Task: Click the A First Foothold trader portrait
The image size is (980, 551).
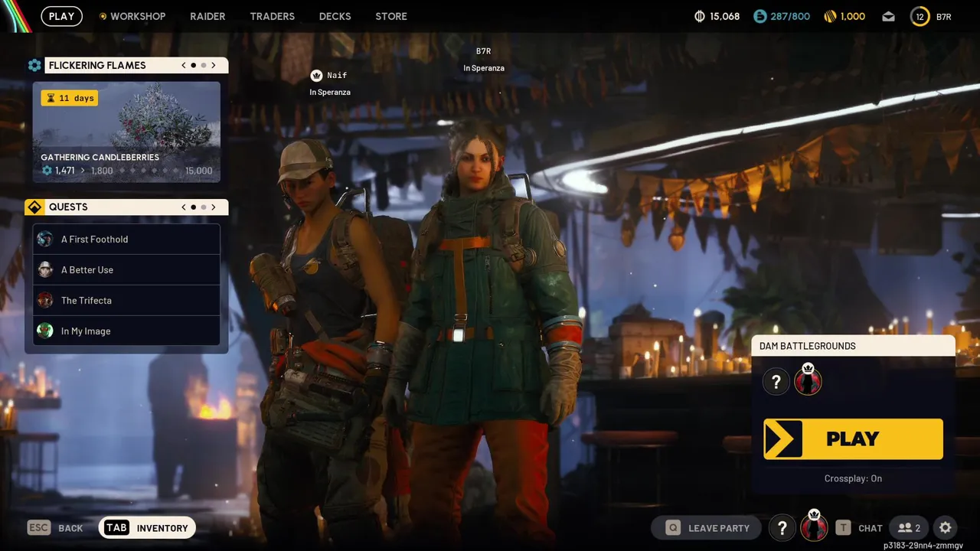Action: pyautogui.click(x=45, y=239)
